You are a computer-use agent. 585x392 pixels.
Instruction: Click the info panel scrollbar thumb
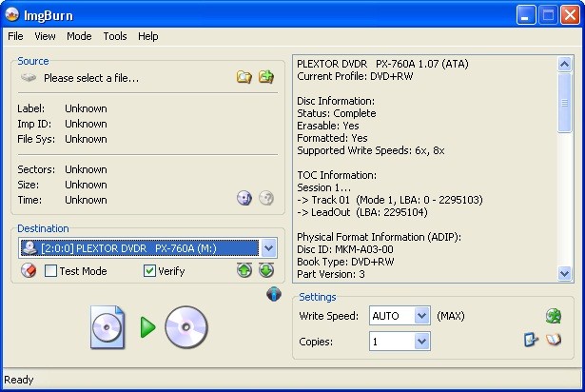(564, 103)
